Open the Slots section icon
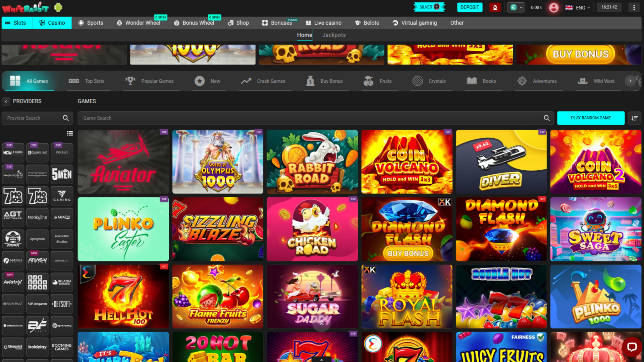The width and height of the screenshot is (644, 362). pos(7,23)
